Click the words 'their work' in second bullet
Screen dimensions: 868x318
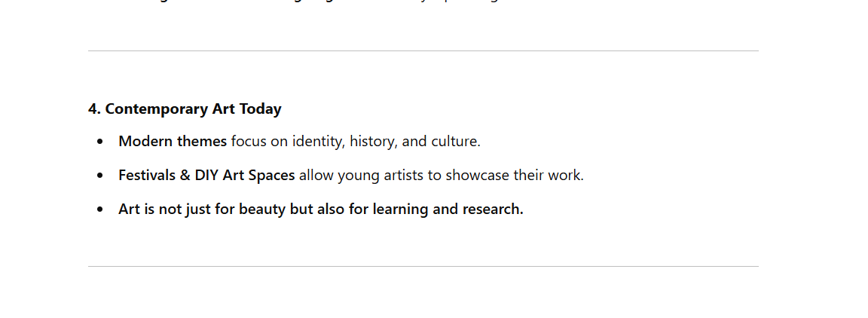pos(548,176)
